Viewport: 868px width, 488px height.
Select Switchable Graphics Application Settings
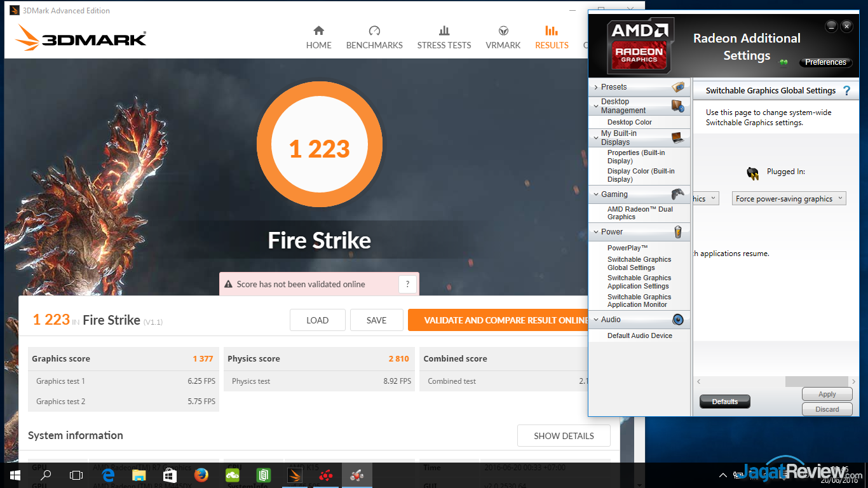coord(639,282)
